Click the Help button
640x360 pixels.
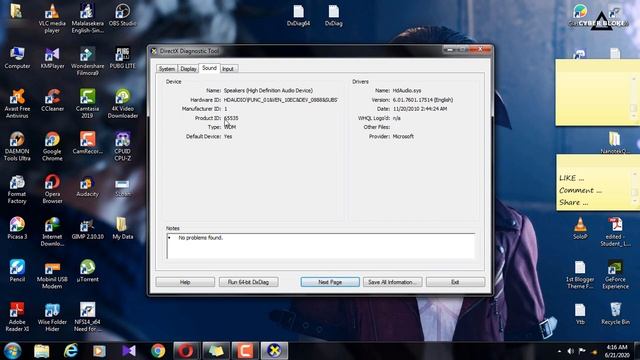click(x=185, y=282)
